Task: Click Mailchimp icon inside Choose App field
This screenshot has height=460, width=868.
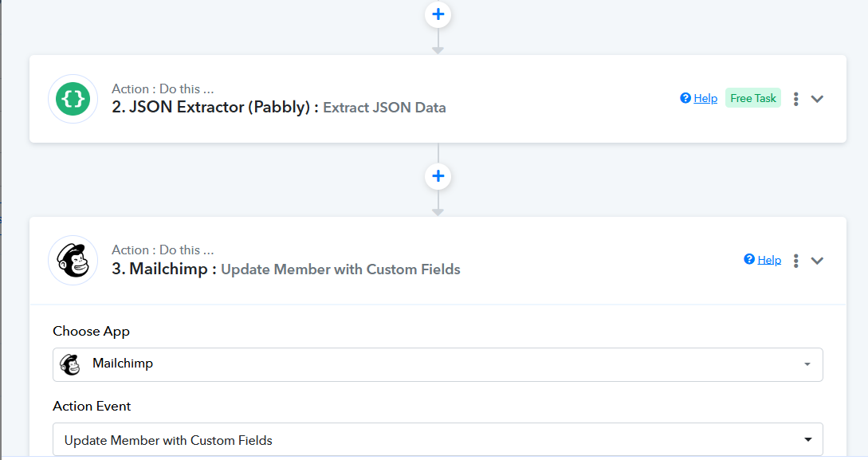Action: (x=70, y=364)
